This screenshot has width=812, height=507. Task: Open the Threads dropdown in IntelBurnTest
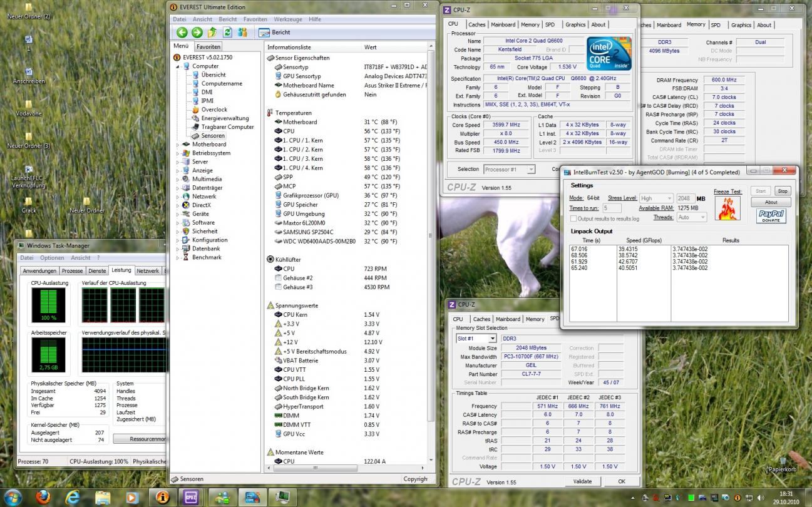click(x=692, y=217)
